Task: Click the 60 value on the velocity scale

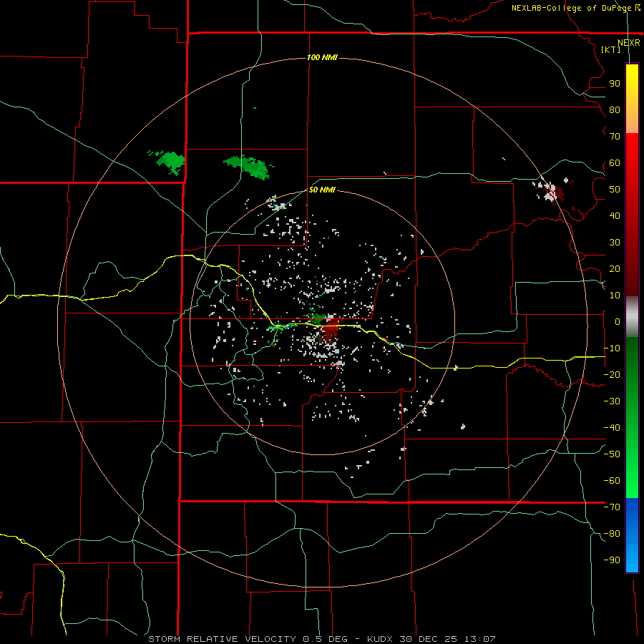Action: click(615, 162)
